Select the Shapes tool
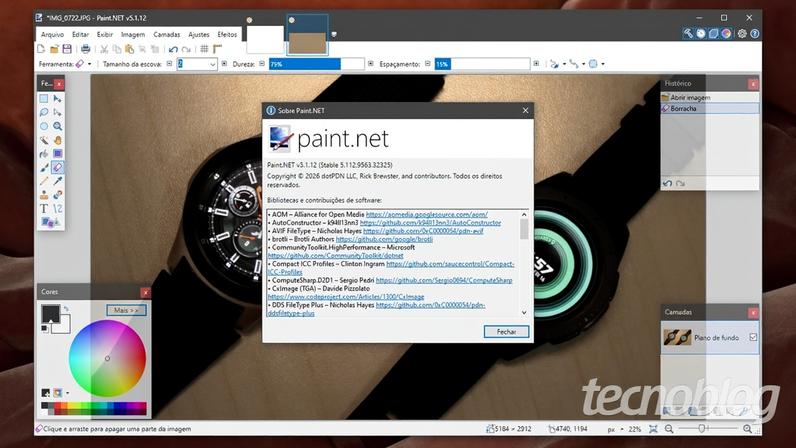This screenshot has width=796, height=448. [x=50, y=222]
